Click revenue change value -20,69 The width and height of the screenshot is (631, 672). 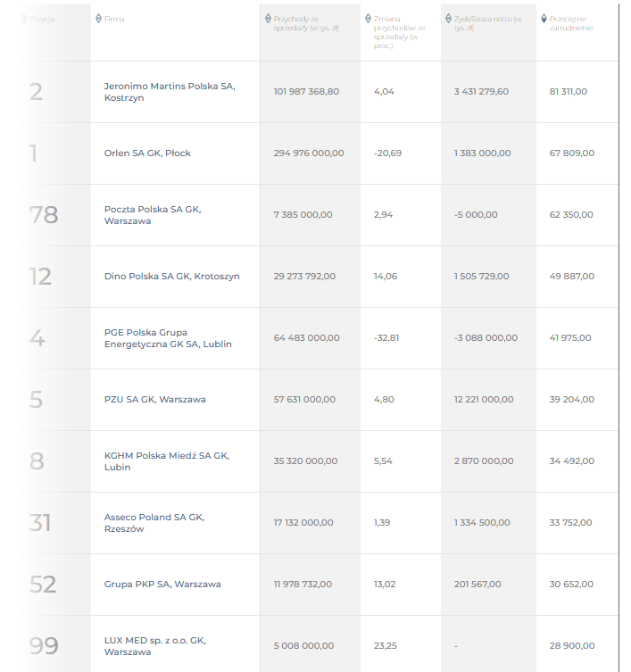[x=387, y=153]
